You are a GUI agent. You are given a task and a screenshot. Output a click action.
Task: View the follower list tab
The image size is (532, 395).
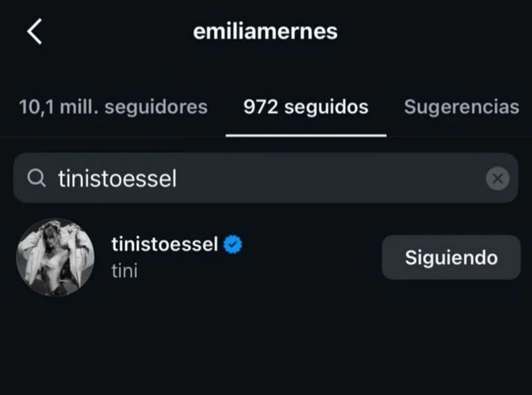(113, 107)
